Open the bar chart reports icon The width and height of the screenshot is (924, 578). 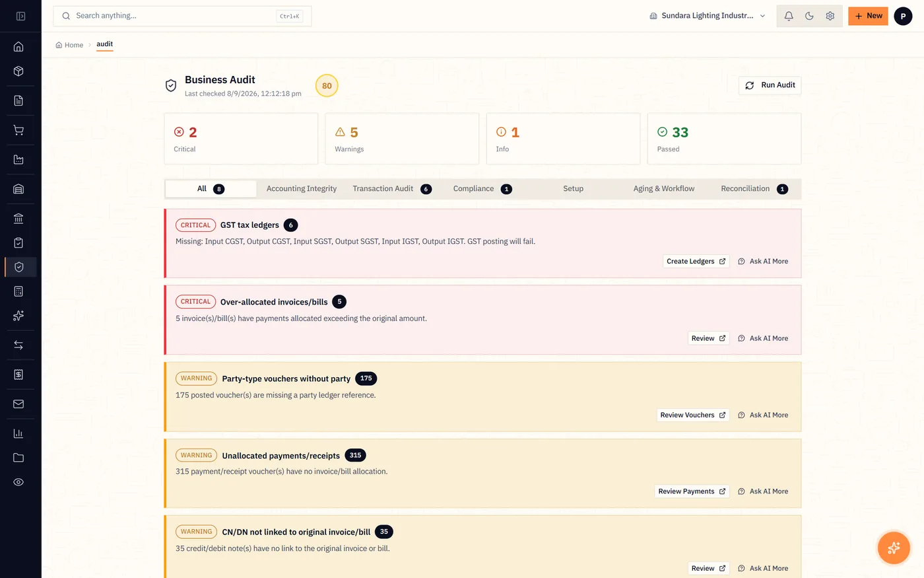coord(18,433)
